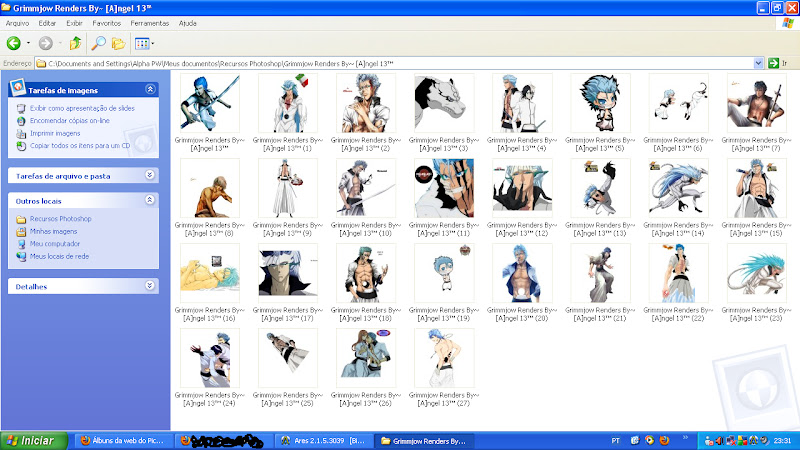Click the Firefox quick launch icon in tray

[x=664, y=440]
